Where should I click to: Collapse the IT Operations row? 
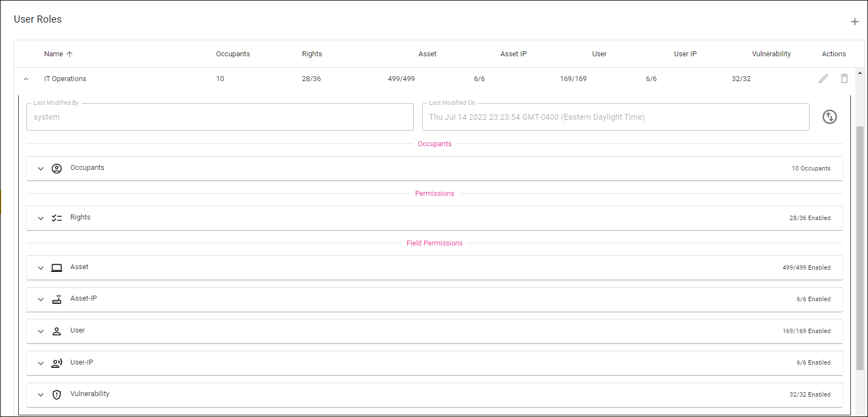click(26, 79)
